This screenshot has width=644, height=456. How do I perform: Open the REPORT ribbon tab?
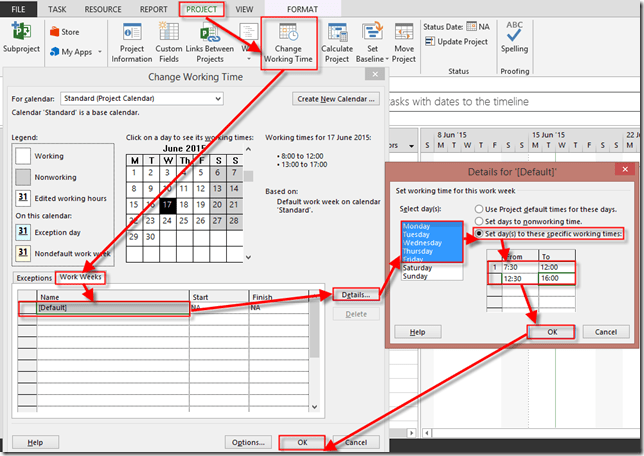(153, 8)
